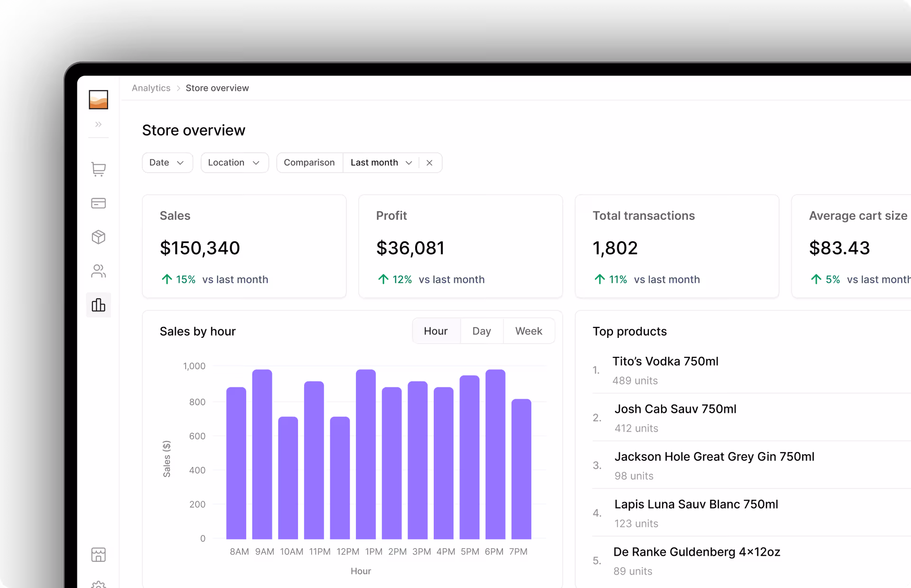
Task: Open the Date filter dropdown
Action: click(x=167, y=163)
